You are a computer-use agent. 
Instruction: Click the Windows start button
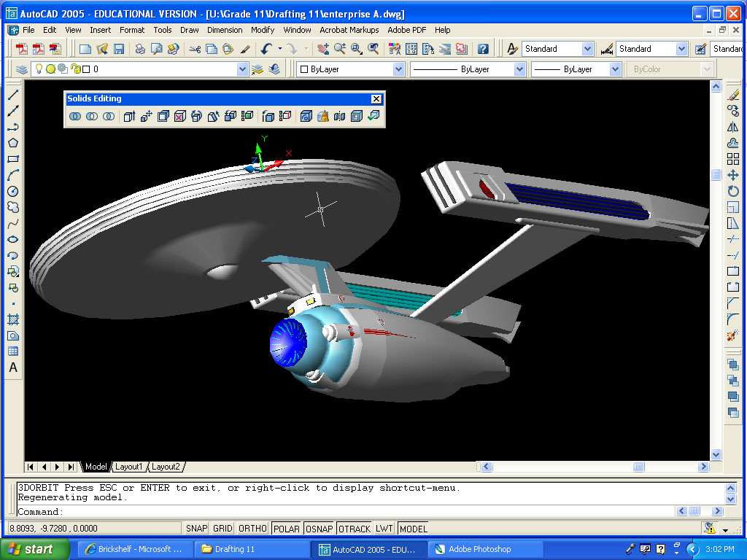point(35,549)
